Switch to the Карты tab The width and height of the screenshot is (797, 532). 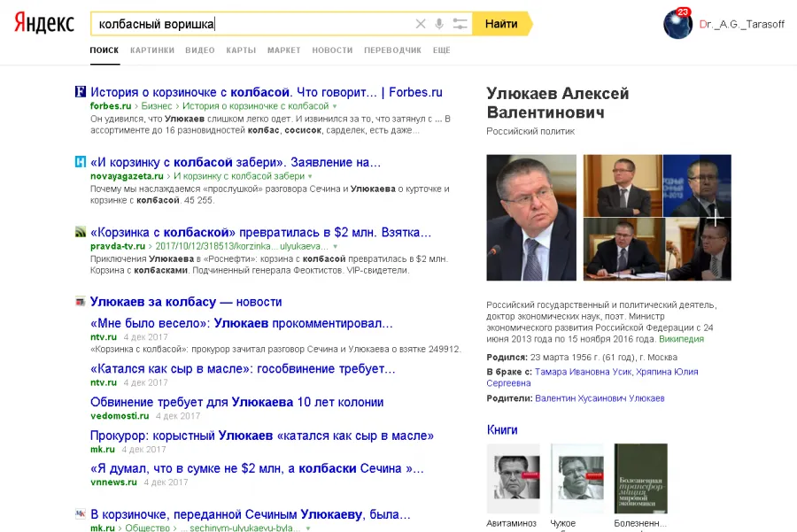(241, 50)
